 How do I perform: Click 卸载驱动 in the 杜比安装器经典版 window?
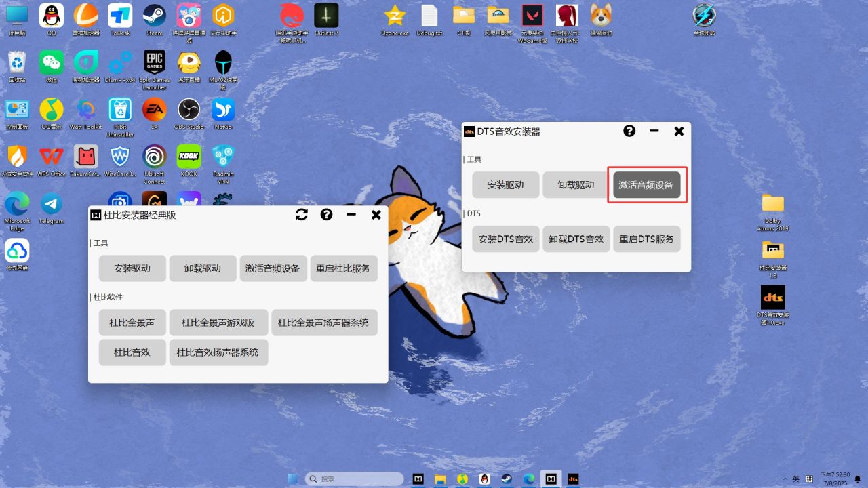pyautogui.click(x=203, y=268)
